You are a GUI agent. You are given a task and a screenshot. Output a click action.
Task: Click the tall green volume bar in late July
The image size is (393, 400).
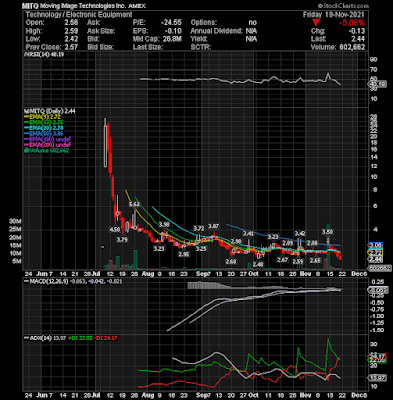coord(135,260)
